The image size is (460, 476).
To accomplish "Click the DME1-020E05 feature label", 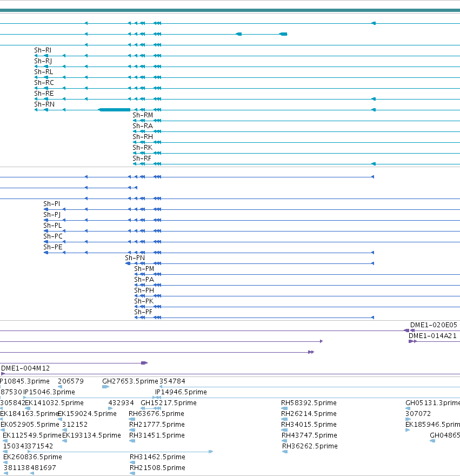I will (x=434, y=325).
